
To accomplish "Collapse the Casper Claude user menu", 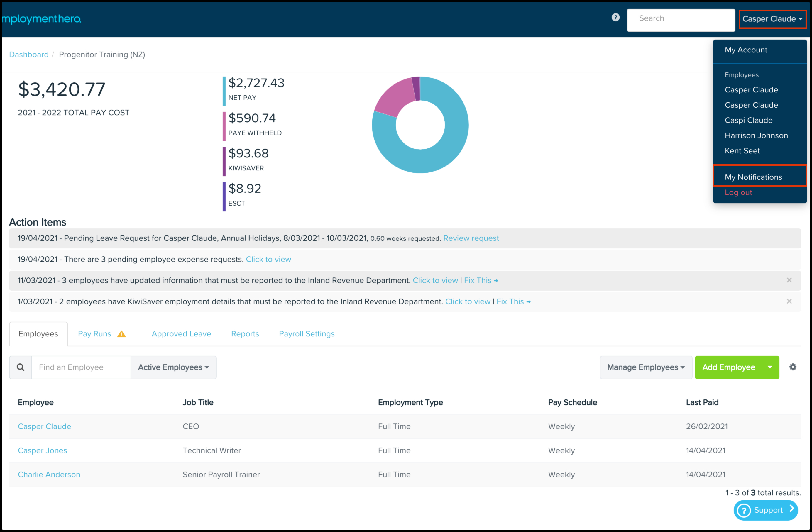I will (x=772, y=19).
